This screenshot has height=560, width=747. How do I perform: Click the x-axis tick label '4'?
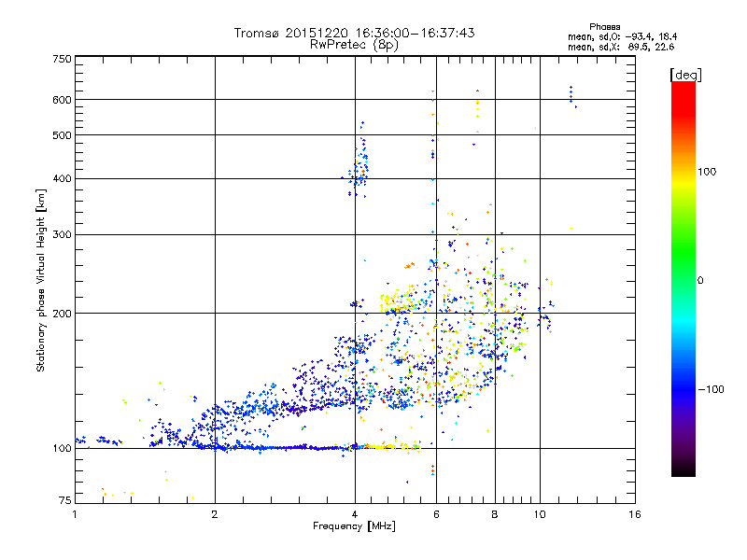pos(355,514)
